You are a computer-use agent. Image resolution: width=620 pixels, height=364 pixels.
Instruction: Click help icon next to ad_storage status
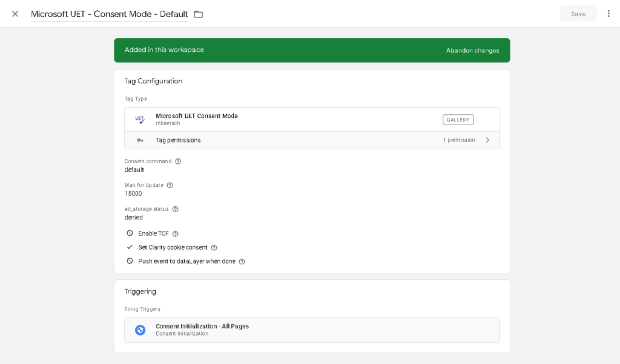176,209
